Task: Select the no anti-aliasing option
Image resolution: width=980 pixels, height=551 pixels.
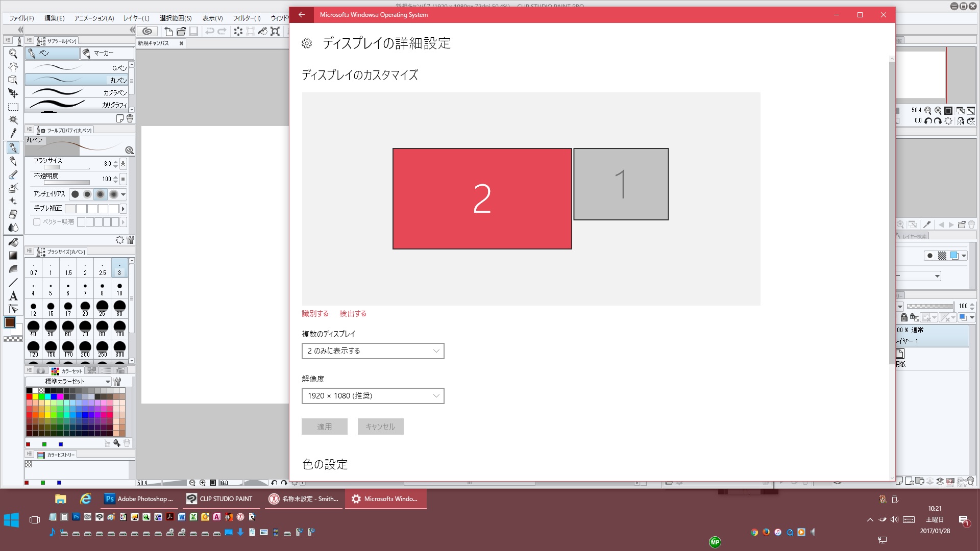Action: (x=75, y=194)
